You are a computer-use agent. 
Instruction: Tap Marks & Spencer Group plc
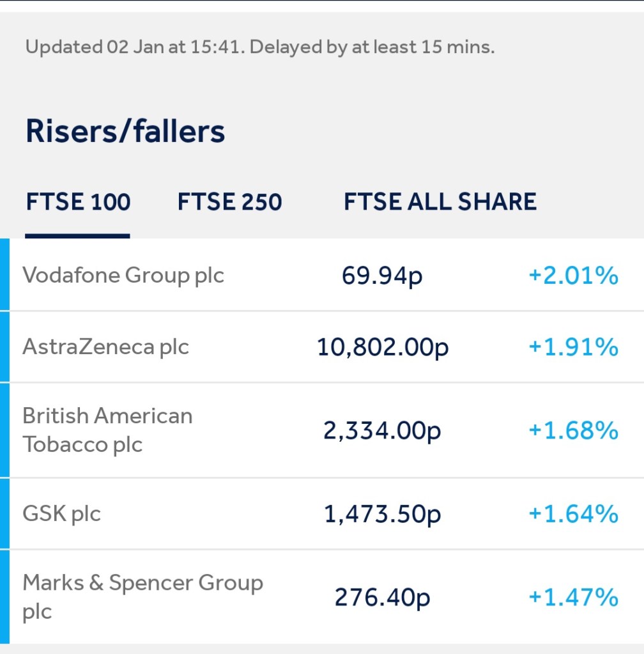(142, 596)
